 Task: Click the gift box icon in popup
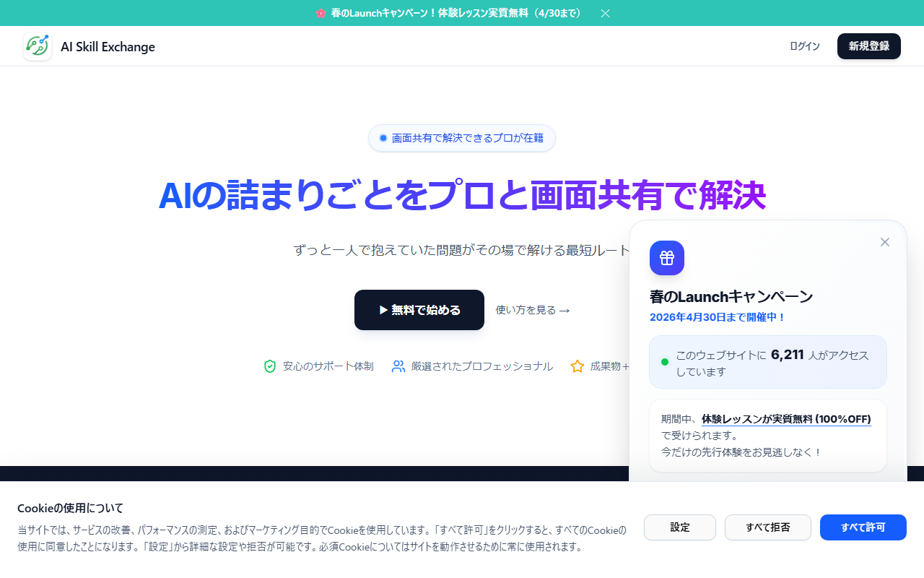pyautogui.click(x=667, y=258)
